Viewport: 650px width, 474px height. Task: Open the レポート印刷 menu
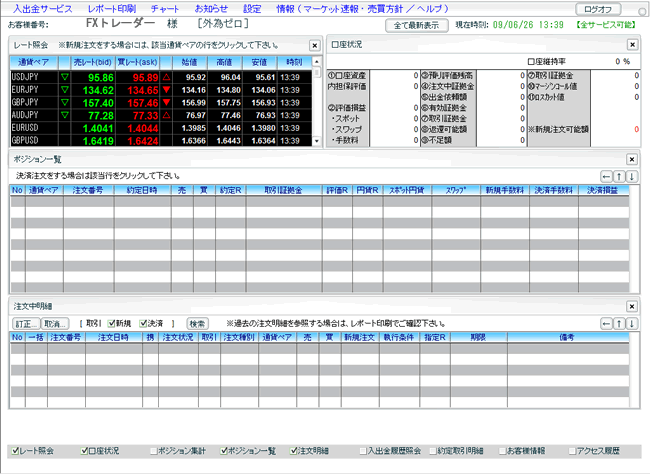point(112,9)
